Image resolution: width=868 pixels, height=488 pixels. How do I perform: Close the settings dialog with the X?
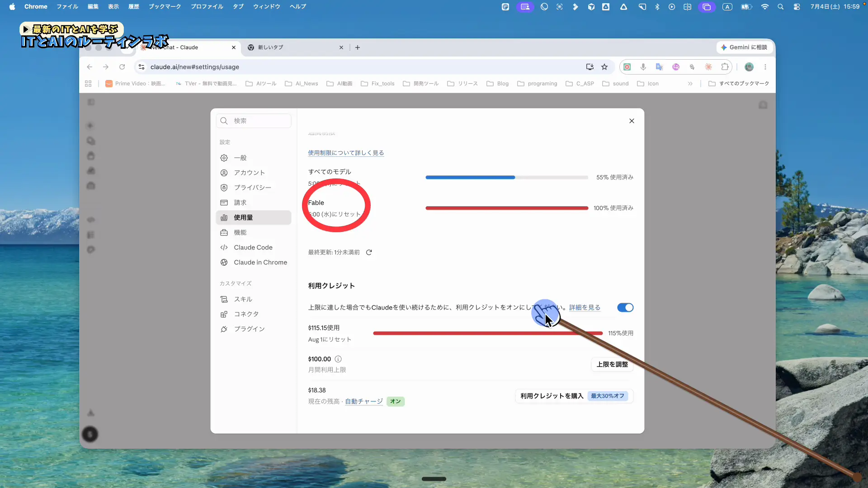(x=632, y=121)
